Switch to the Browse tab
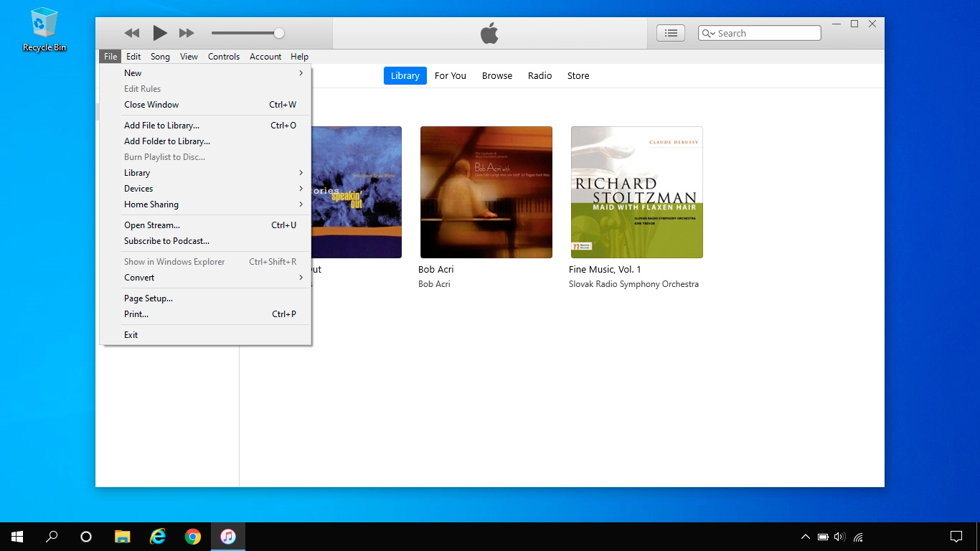The image size is (980, 551). 496,75
